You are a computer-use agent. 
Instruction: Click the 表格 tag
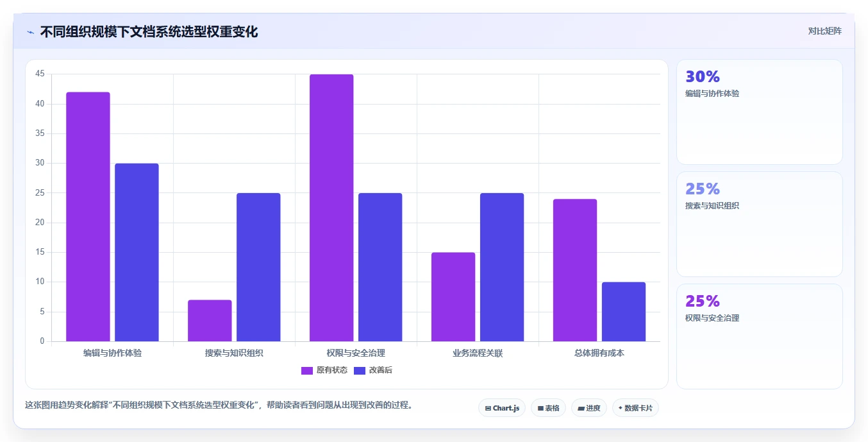pyautogui.click(x=548, y=408)
